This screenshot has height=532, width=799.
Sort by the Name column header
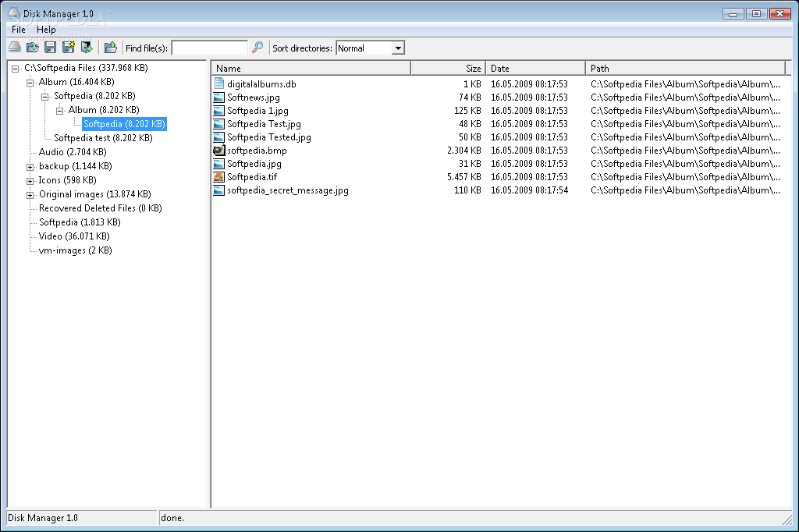pos(311,68)
